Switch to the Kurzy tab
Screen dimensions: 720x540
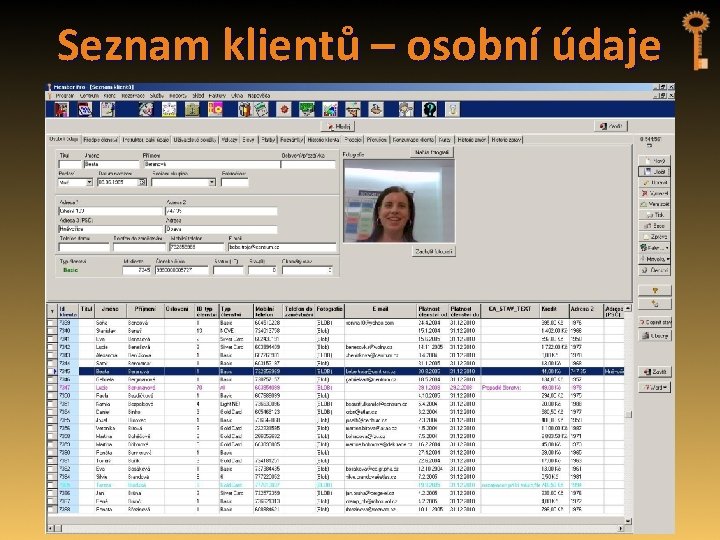click(444, 140)
